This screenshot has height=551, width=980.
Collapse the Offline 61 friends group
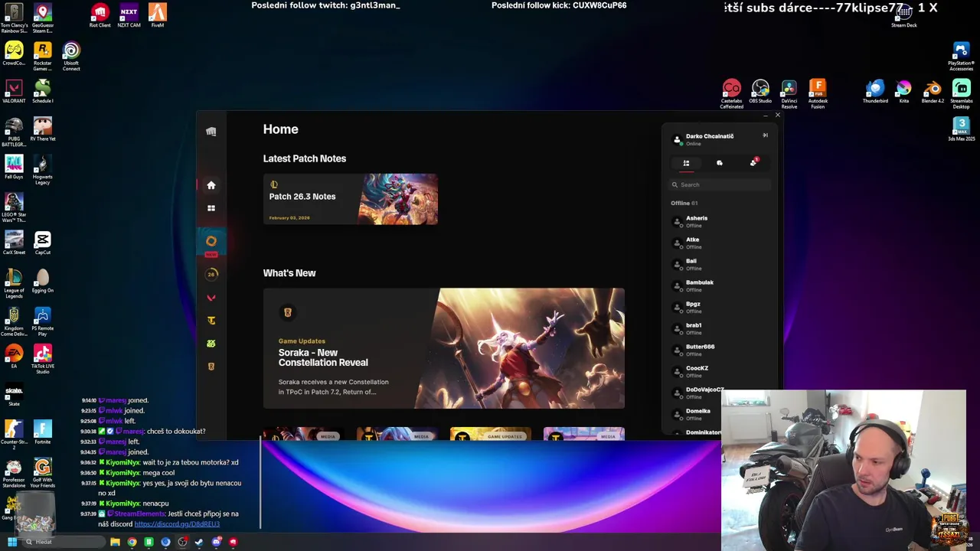point(684,203)
